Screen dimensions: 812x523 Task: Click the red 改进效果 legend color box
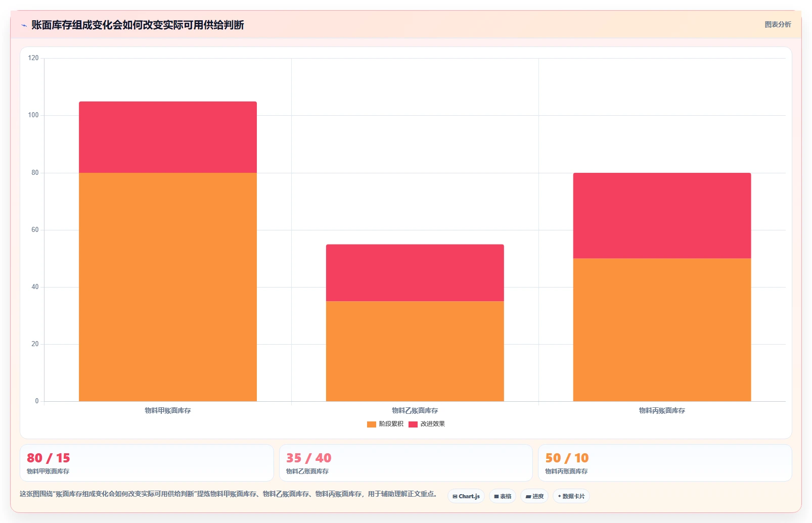pyautogui.click(x=413, y=424)
